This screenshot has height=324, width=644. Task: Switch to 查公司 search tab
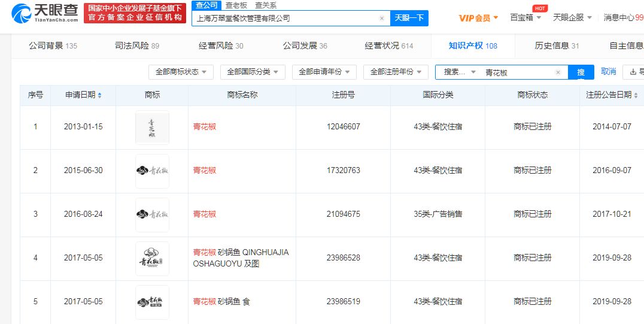(207, 5)
